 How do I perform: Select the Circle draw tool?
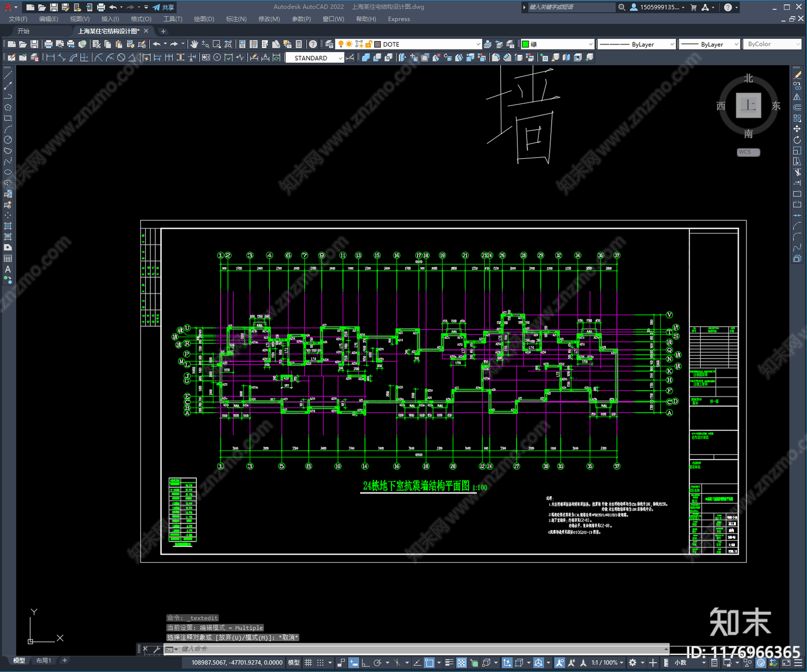(x=8, y=140)
